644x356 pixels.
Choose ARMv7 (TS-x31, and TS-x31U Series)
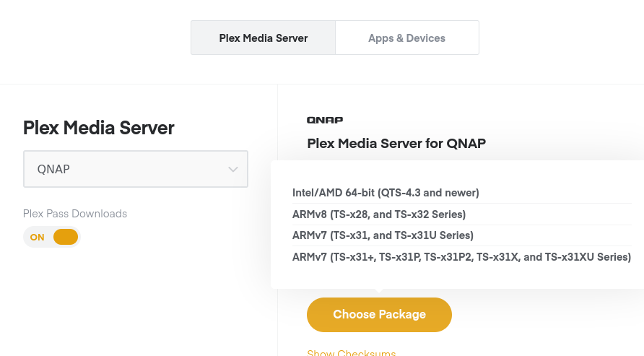pos(383,235)
